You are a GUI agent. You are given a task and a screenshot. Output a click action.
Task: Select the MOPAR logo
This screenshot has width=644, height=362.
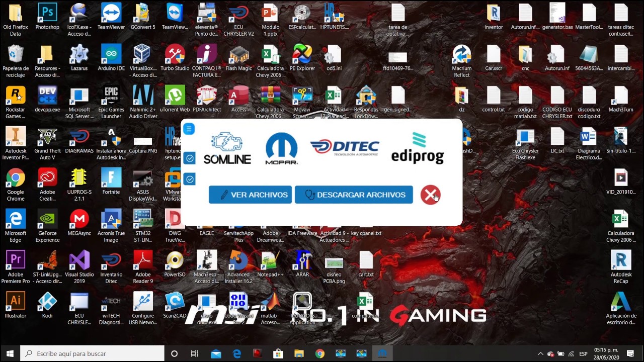[x=282, y=149]
